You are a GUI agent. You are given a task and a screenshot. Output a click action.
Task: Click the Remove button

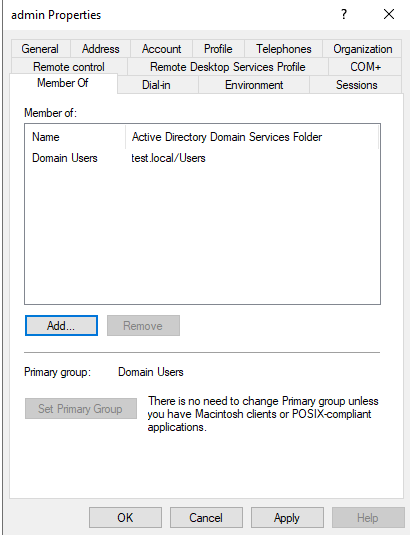(x=143, y=326)
